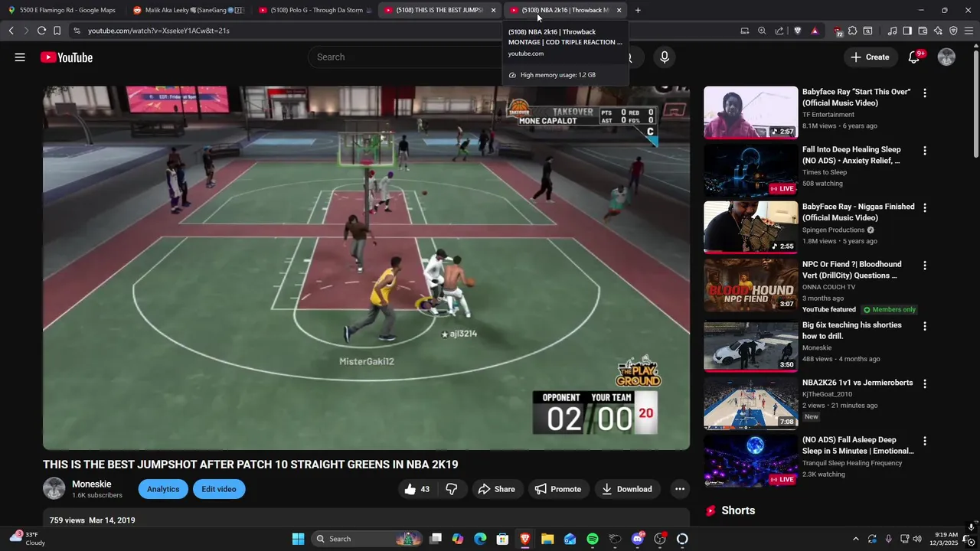Viewport: 980px width, 551px height.
Task: Open more actions menu under video
Action: click(679, 489)
